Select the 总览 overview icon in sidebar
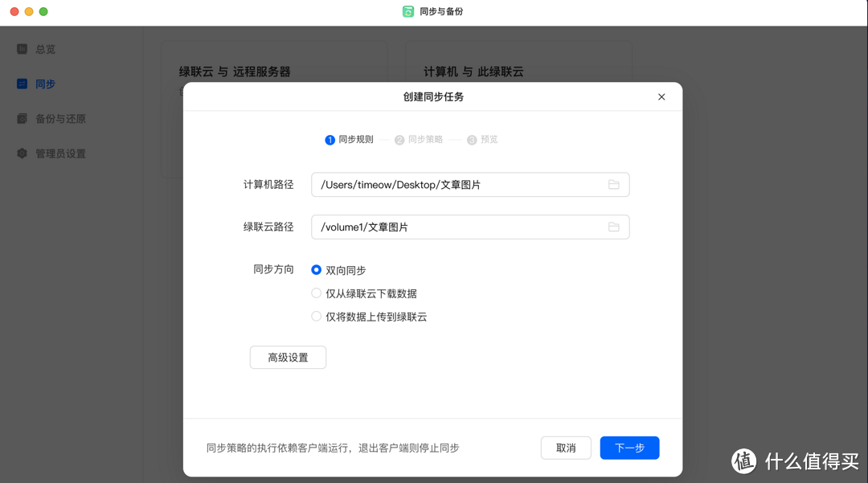This screenshot has height=483, width=868. coord(22,49)
